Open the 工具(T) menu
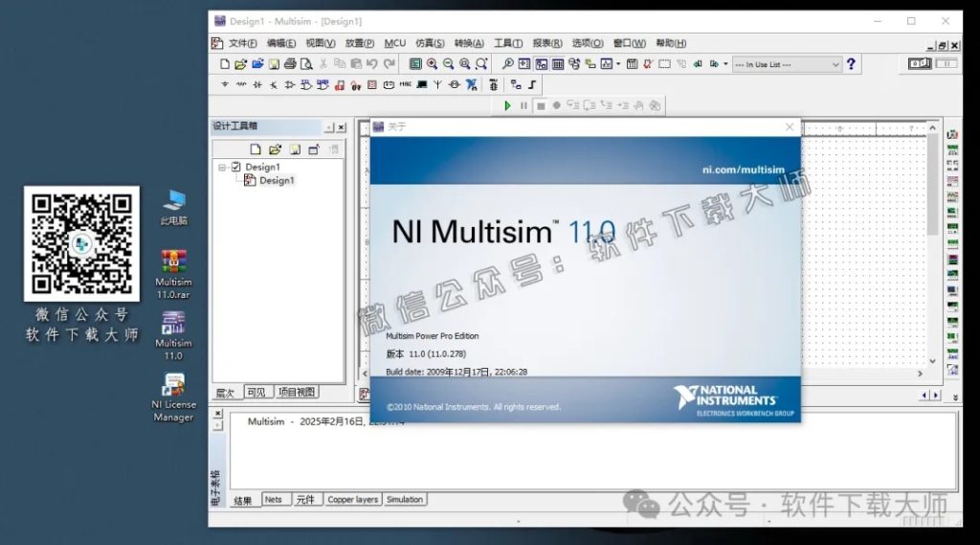 pos(508,43)
